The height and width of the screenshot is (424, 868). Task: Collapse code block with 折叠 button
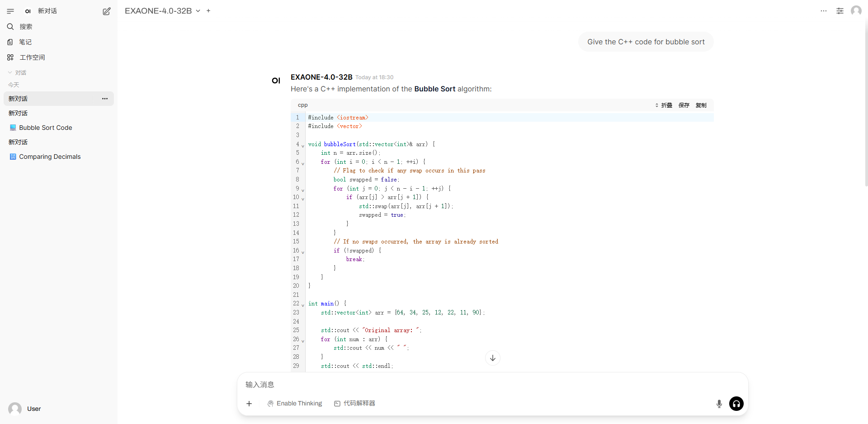(x=664, y=105)
